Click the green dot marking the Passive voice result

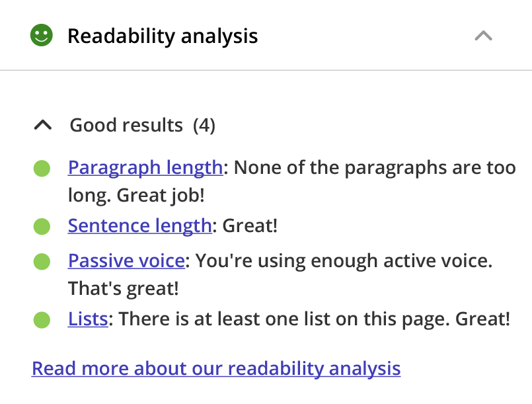click(42, 260)
